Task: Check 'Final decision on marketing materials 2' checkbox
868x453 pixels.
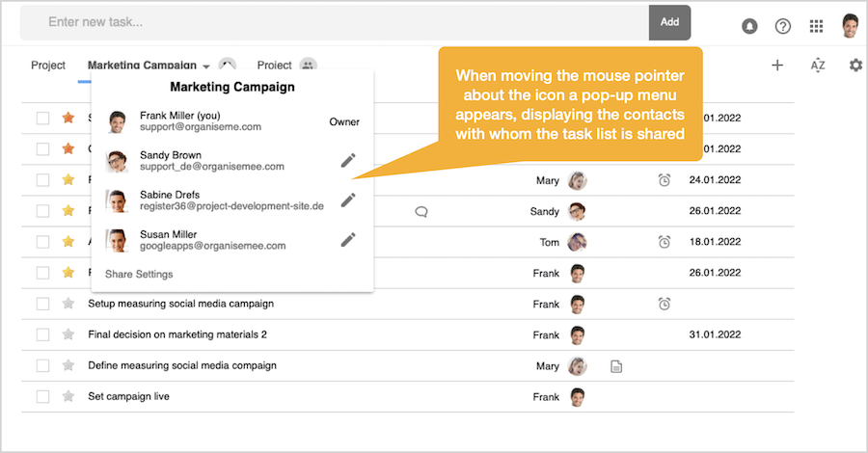Action: point(42,334)
